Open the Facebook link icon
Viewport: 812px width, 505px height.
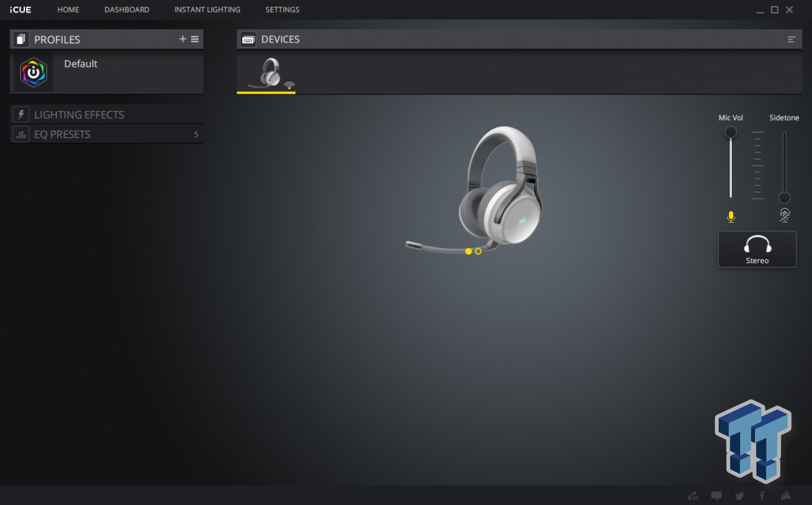[762, 496]
